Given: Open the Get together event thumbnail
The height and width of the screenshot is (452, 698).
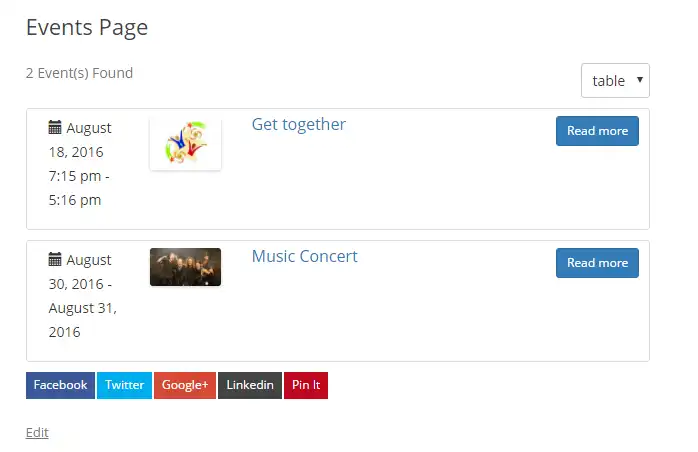Looking at the screenshot, I should click(x=185, y=144).
